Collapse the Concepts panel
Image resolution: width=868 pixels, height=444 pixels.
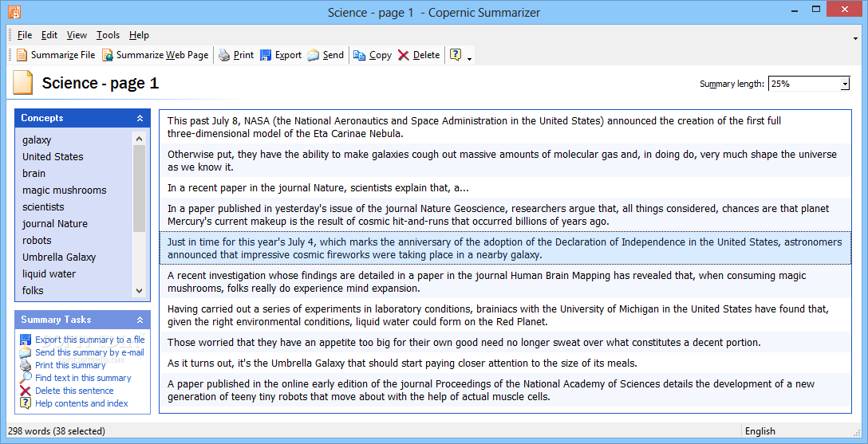[x=140, y=118]
